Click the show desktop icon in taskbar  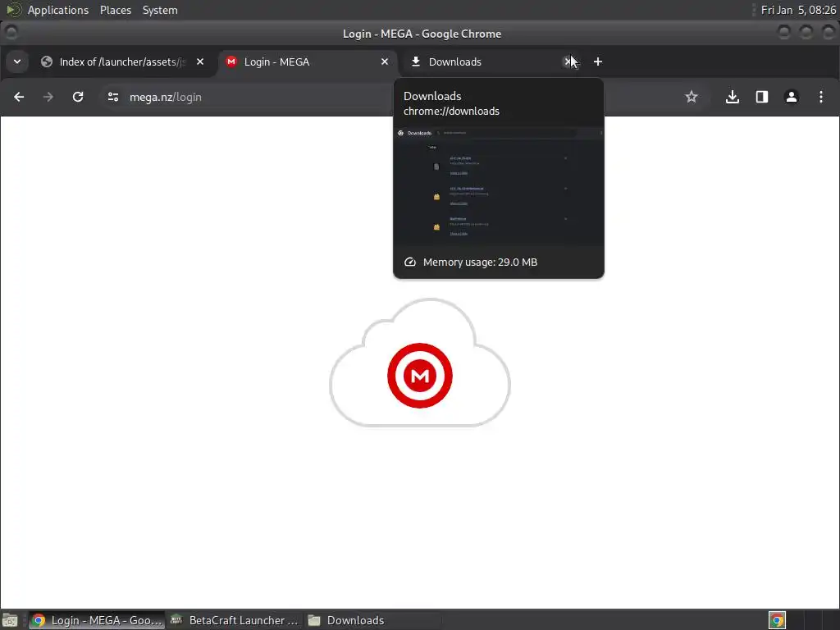click(x=10, y=620)
